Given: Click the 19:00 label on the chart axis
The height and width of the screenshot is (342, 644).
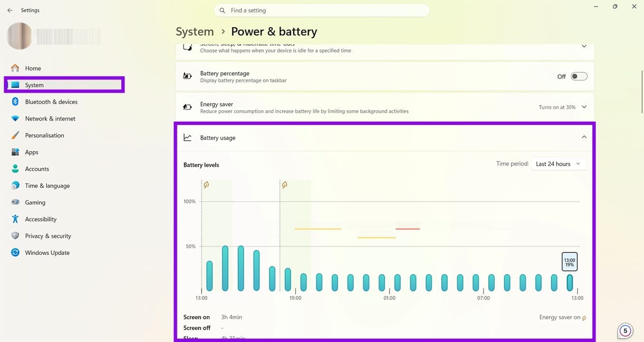Looking at the screenshot, I should point(295,298).
